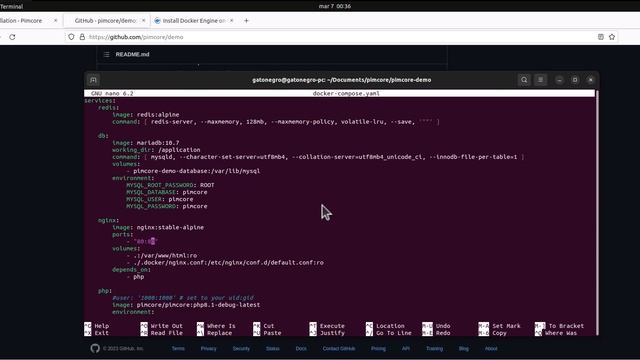640x360 pixels.
Task: Open Security link in GitHub footer
Action: (x=241, y=349)
